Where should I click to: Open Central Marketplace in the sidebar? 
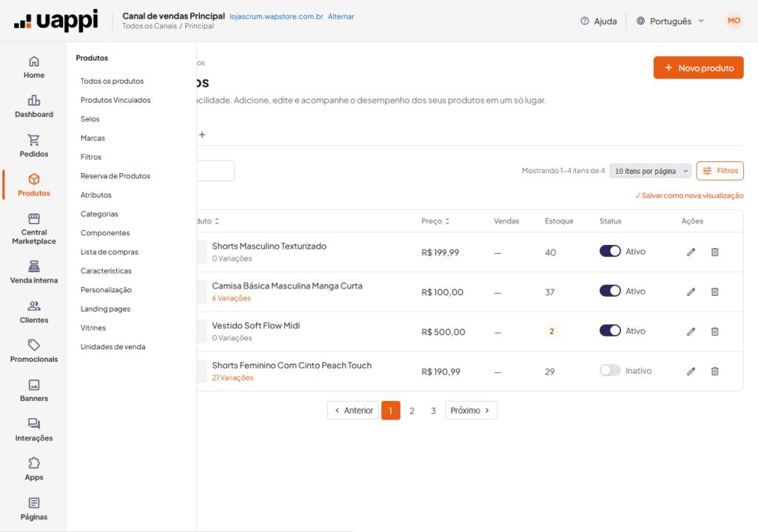[x=34, y=229]
